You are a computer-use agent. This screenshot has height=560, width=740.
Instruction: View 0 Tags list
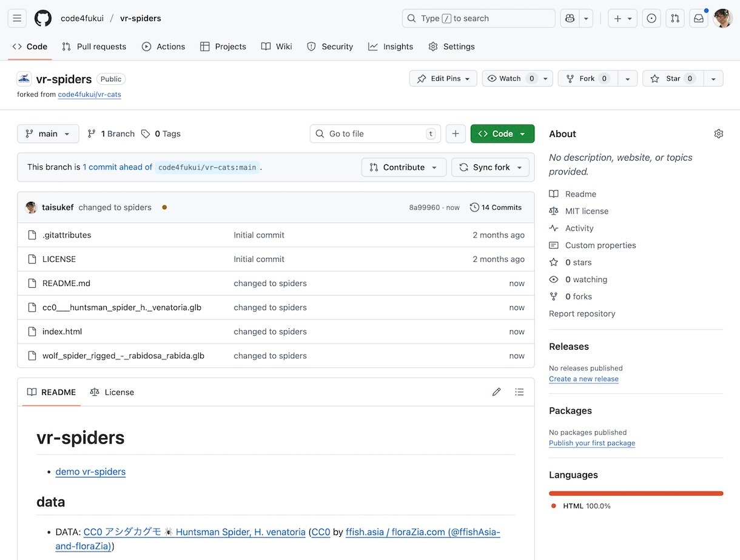click(161, 134)
